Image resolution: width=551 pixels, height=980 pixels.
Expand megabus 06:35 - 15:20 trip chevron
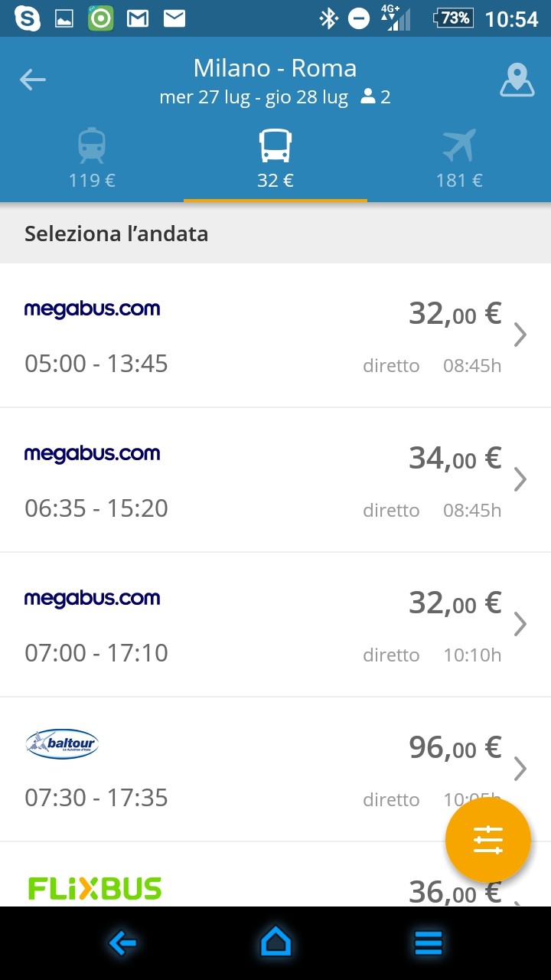(520, 480)
